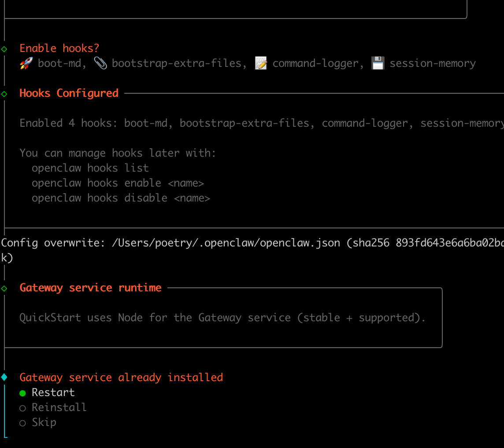Click the 'openclaw hooks enable <name>' command

click(x=118, y=183)
